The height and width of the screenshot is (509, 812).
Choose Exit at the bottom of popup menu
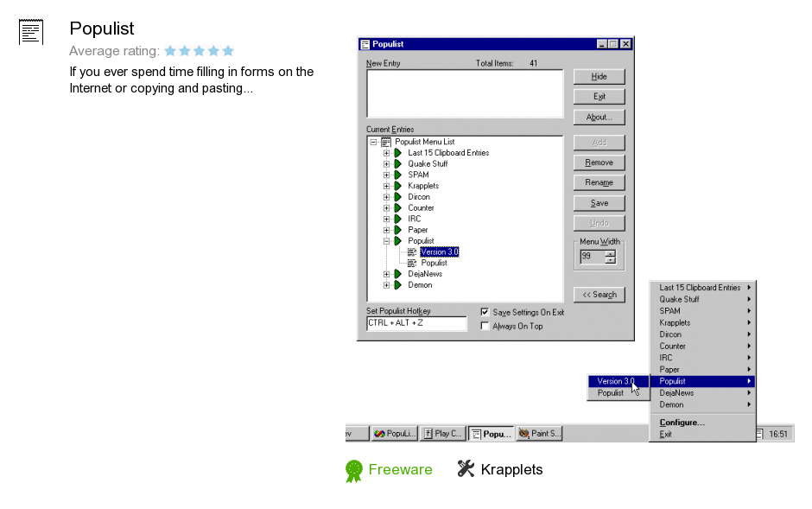703,435
